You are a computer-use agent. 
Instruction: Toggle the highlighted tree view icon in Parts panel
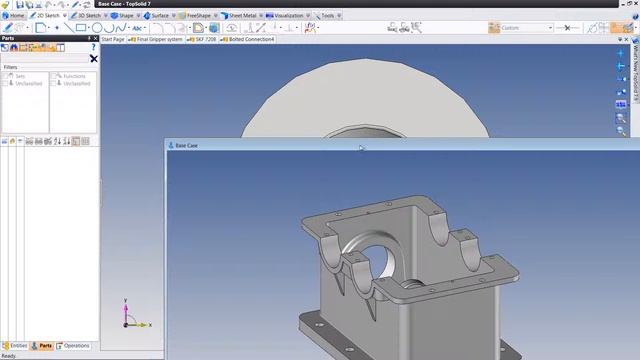pos(76,141)
